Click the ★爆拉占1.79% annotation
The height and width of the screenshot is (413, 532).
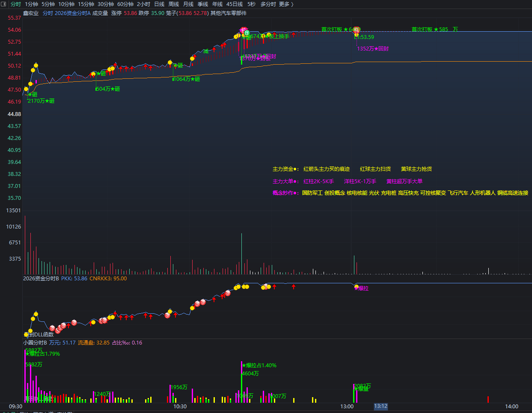(x=42, y=354)
